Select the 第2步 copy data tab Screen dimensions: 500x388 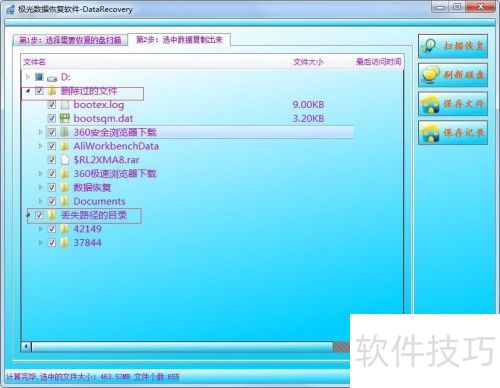pos(179,40)
